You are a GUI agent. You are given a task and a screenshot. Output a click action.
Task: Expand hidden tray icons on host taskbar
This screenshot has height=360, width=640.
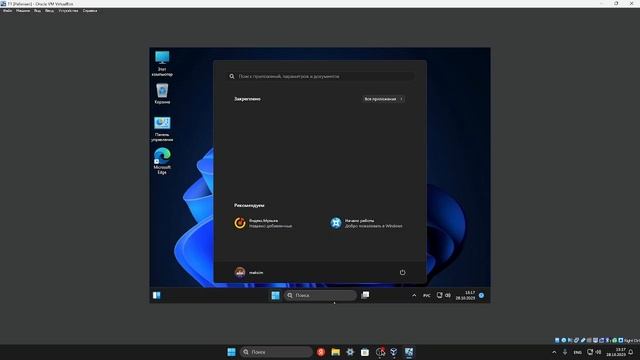point(554,352)
